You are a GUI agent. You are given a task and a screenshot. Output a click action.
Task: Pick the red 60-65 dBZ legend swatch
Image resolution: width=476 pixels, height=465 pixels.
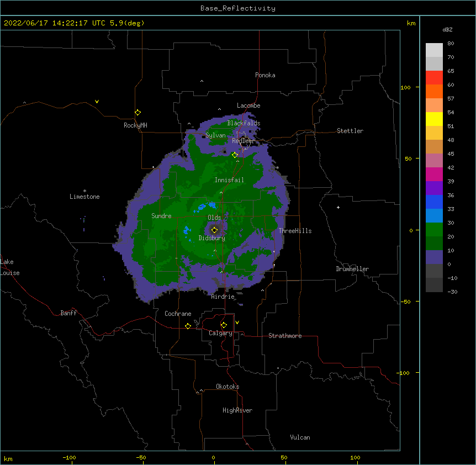(434, 78)
